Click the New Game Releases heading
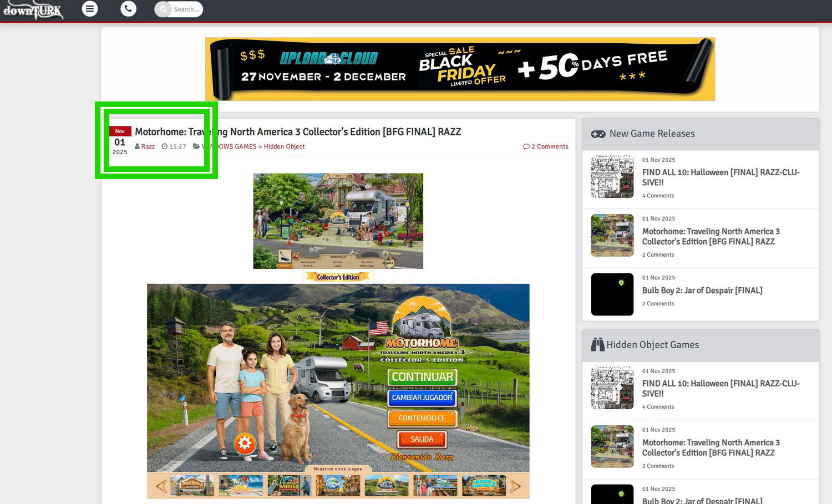The height and width of the screenshot is (504, 832). pyautogui.click(x=652, y=134)
